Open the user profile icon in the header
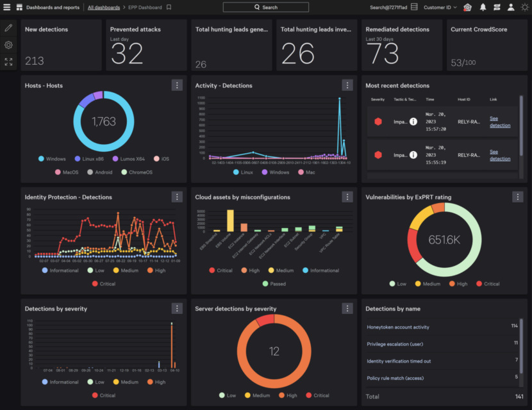This screenshot has height=410, width=532. [x=510, y=7]
